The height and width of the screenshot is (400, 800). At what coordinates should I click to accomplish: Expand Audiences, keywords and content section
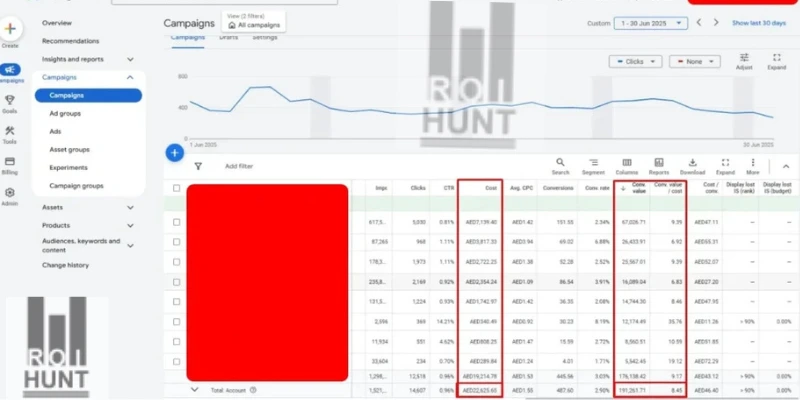click(130, 245)
